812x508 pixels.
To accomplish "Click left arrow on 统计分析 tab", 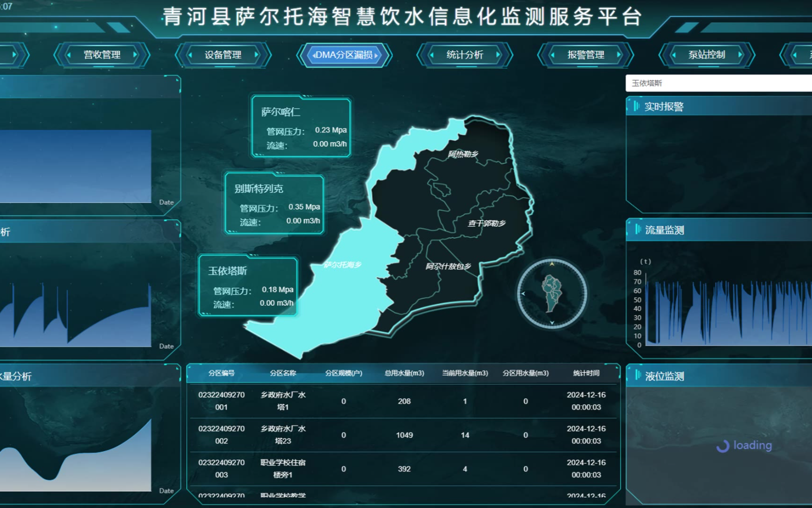I will tap(432, 54).
